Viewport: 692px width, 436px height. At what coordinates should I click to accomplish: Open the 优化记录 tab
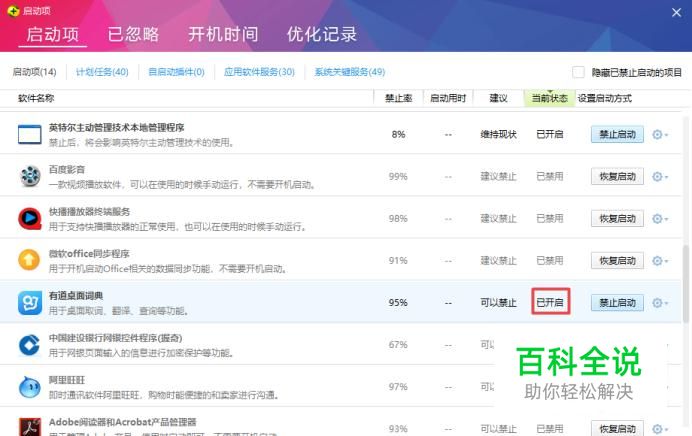pos(322,34)
